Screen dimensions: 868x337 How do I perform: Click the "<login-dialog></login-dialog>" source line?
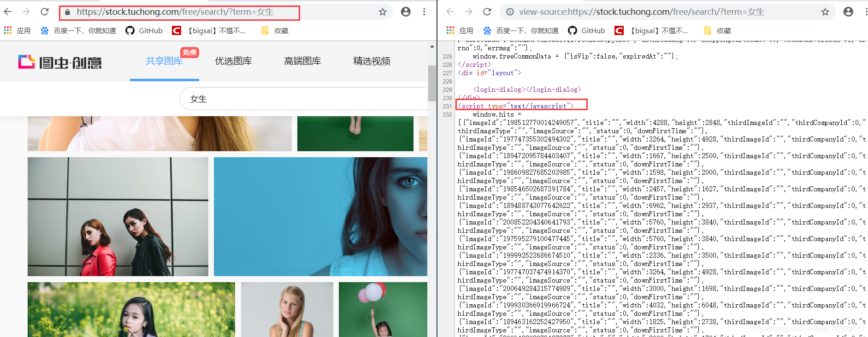[527, 89]
